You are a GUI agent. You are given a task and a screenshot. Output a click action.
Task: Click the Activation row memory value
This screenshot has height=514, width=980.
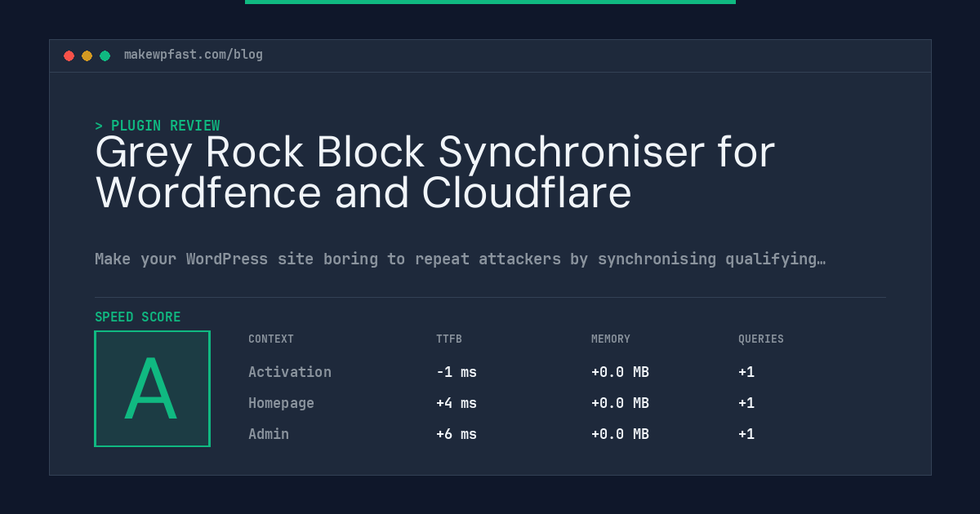[620, 372]
